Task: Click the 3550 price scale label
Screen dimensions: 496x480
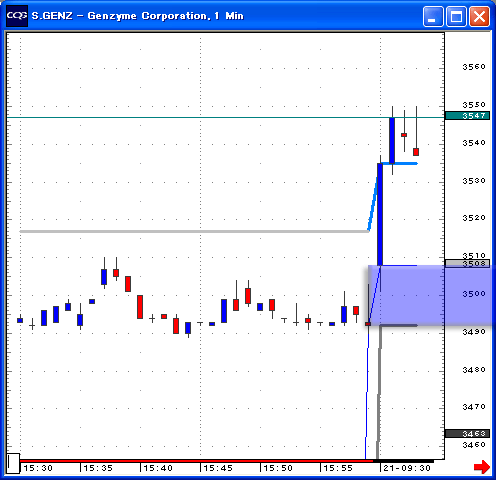Action: click(x=474, y=105)
